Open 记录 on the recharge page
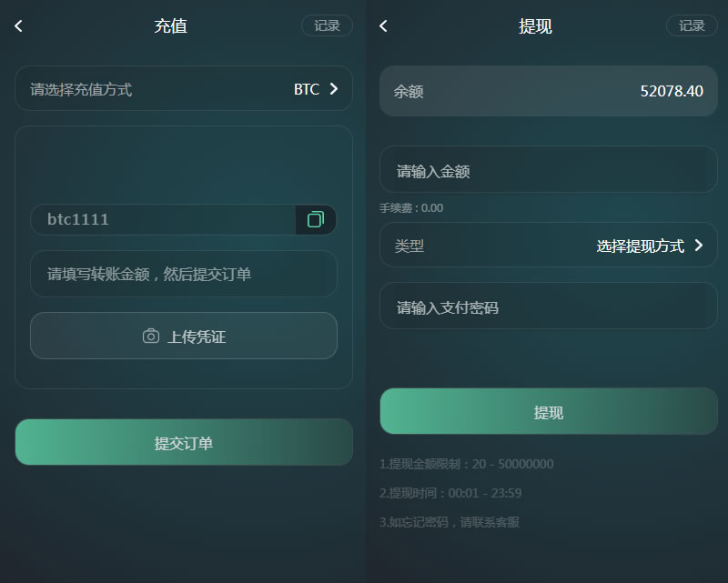 pos(327,25)
